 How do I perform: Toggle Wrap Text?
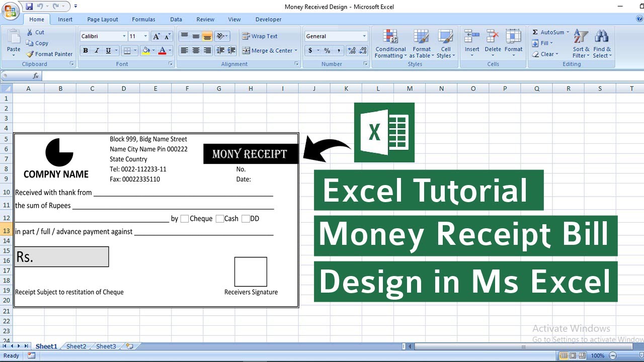point(260,36)
